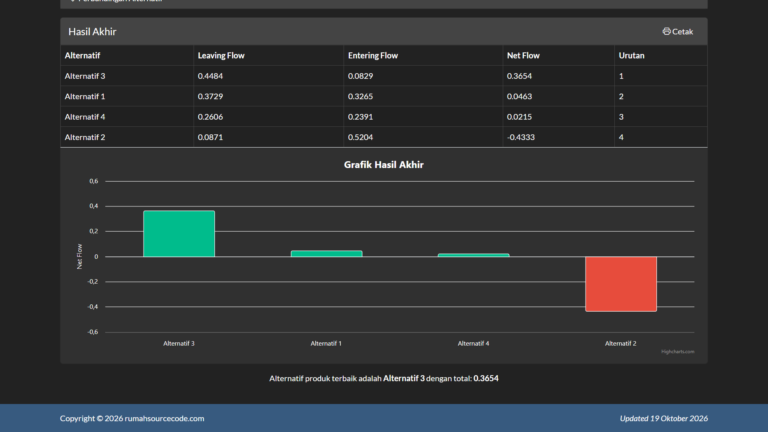Viewport: 768px width, 432px height.
Task: Click the Hasil Akhir panel heading
Action: pos(92,31)
